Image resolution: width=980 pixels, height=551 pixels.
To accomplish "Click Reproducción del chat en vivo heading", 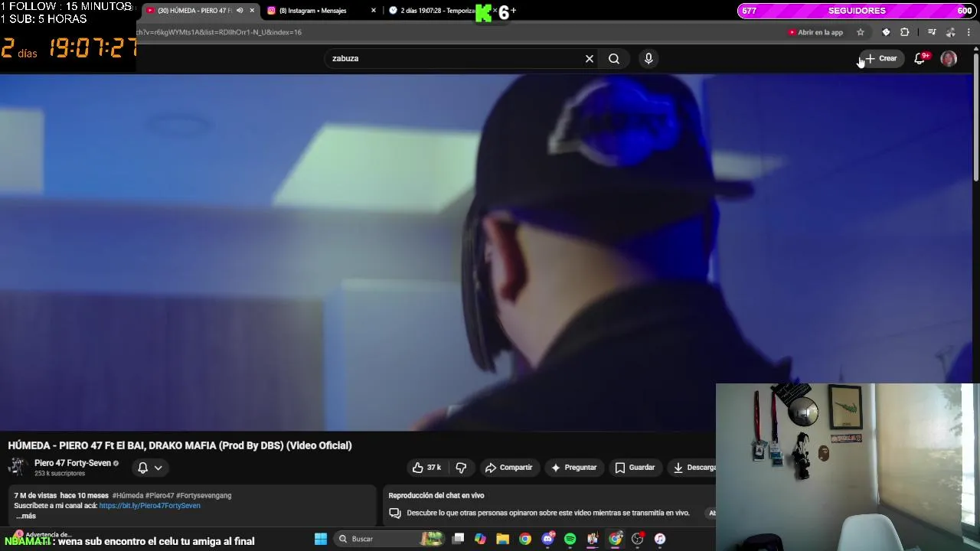I will click(x=436, y=495).
